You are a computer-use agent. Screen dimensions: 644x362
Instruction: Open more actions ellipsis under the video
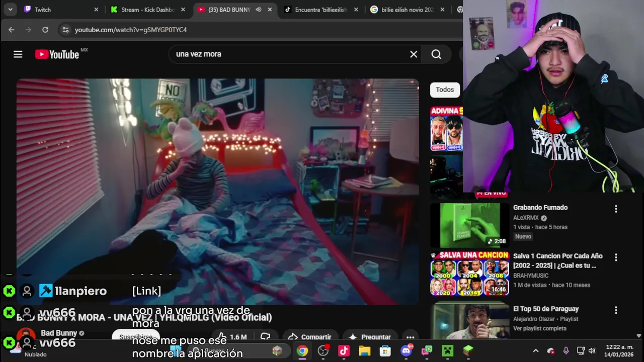(410, 337)
